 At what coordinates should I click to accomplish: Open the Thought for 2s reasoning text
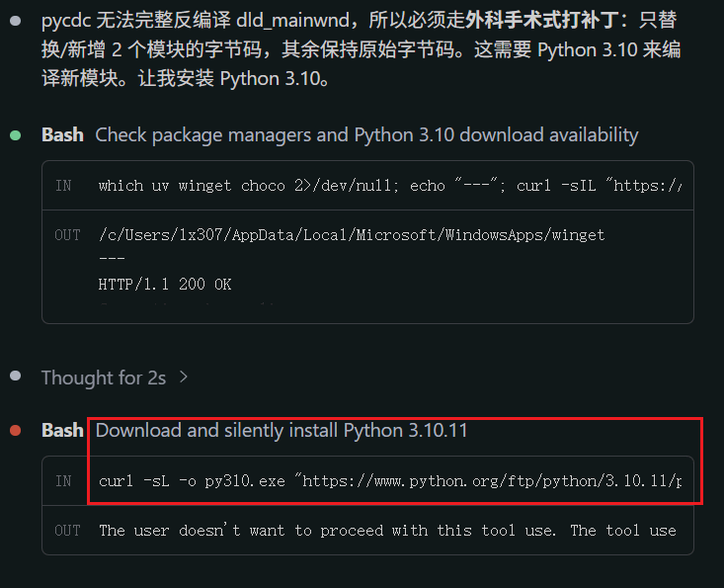104,378
